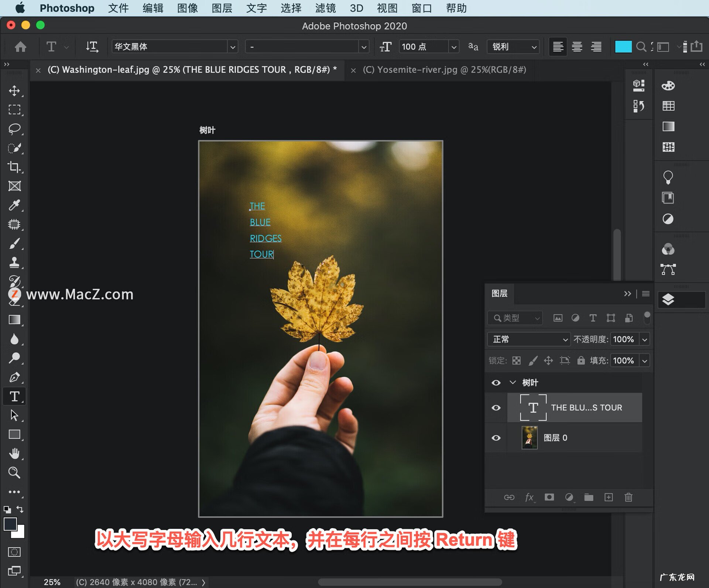Select the Move tool
This screenshot has height=588, width=709.
pos(14,91)
